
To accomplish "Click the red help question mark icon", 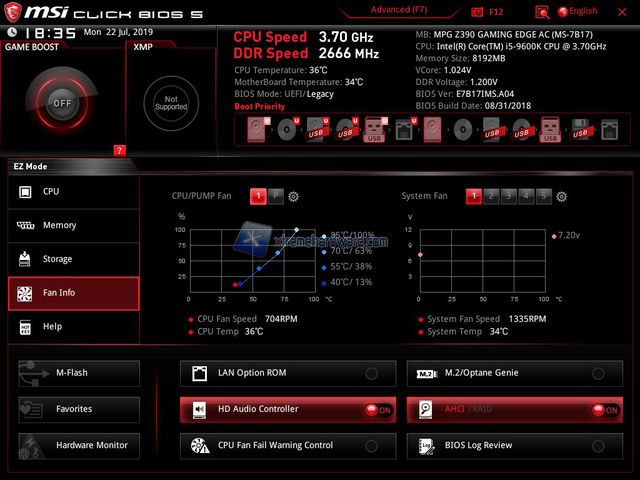I will [120, 150].
